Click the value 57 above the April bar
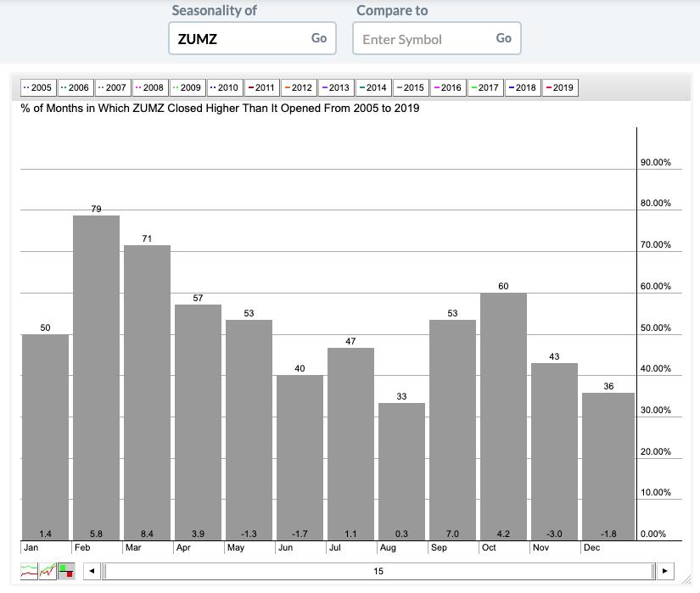 click(198, 298)
